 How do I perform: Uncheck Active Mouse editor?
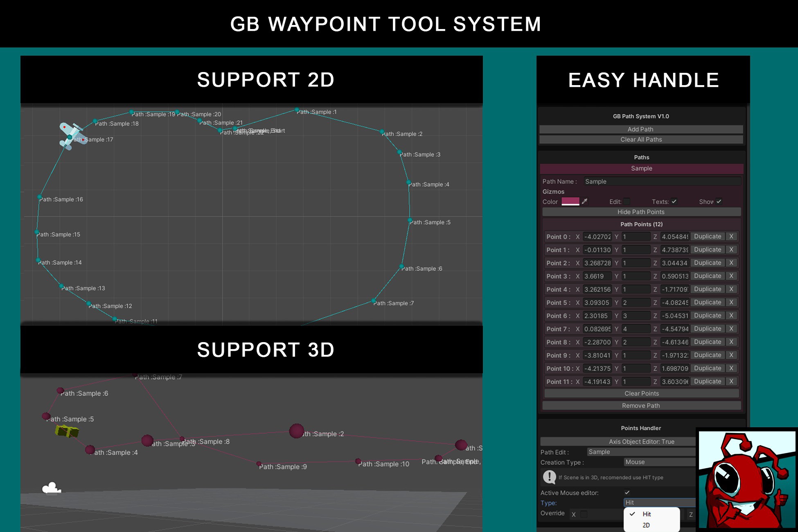[627, 492]
